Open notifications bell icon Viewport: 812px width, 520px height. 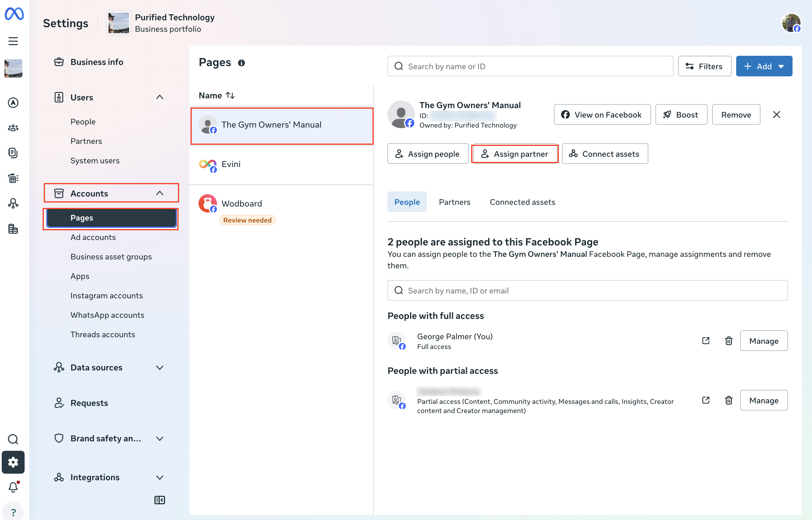pos(13,487)
